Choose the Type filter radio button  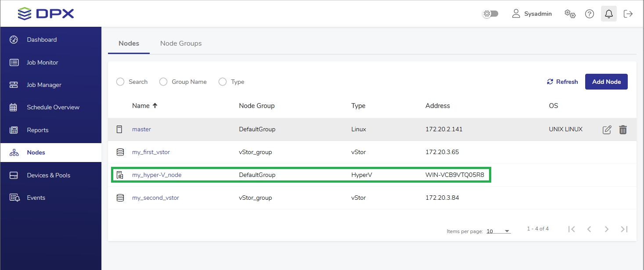click(x=223, y=82)
